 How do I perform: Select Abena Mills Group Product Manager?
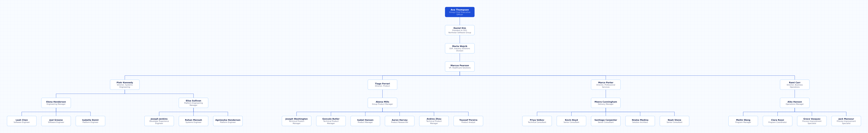tap(382, 103)
